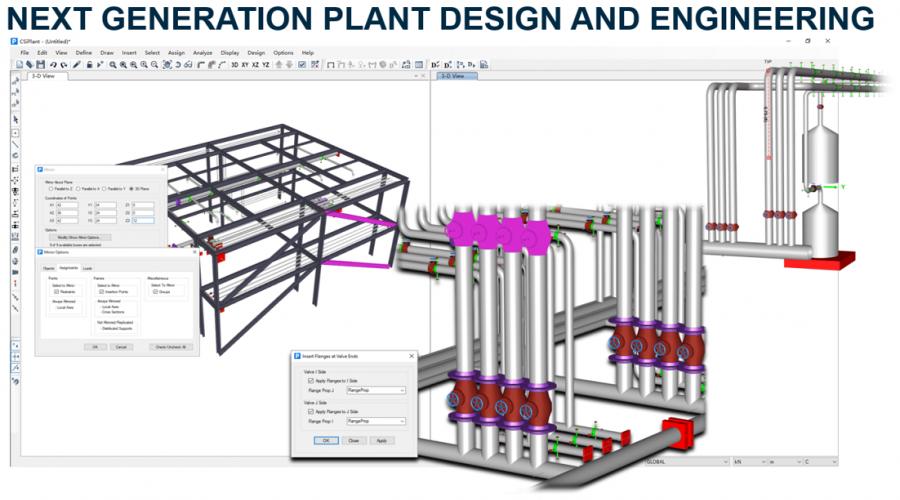Click the Undo arrow in toolbar

click(x=52, y=64)
